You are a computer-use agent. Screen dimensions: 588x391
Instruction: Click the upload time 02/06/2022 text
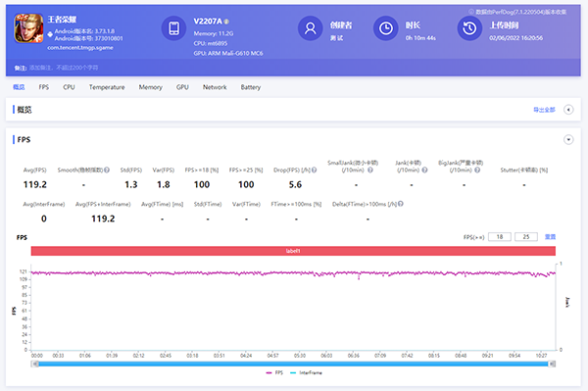[x=515, y=38]
